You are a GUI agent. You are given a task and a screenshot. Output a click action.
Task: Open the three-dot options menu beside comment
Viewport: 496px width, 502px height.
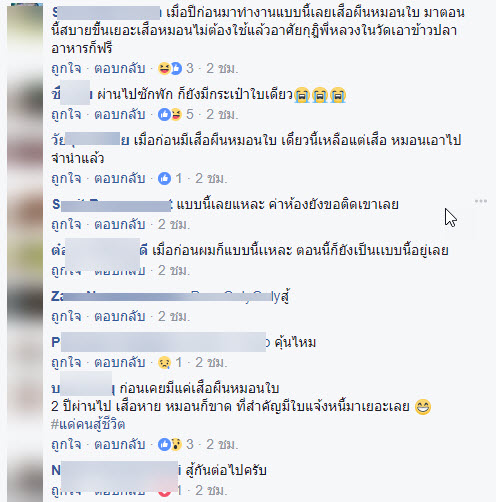tap(481, 201)
